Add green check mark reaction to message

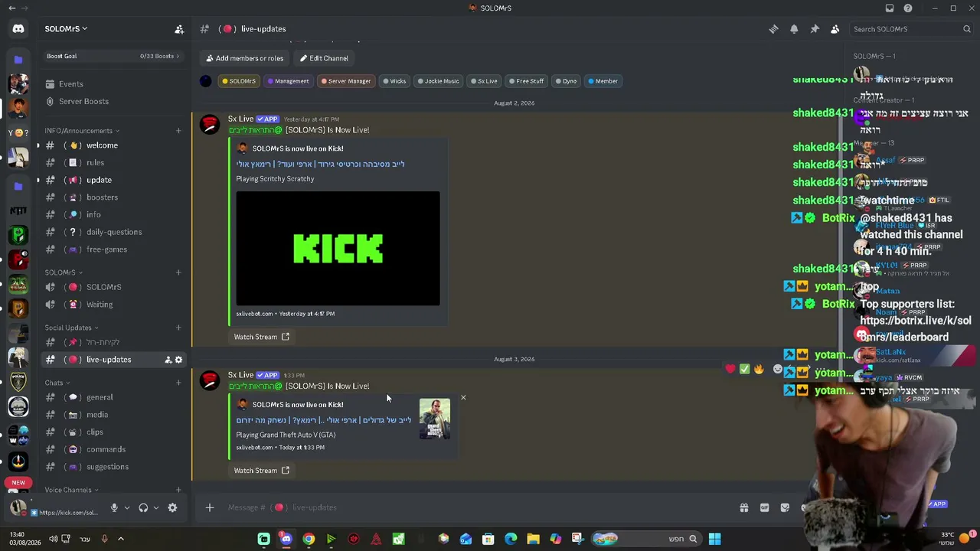(x=744, y=369)
